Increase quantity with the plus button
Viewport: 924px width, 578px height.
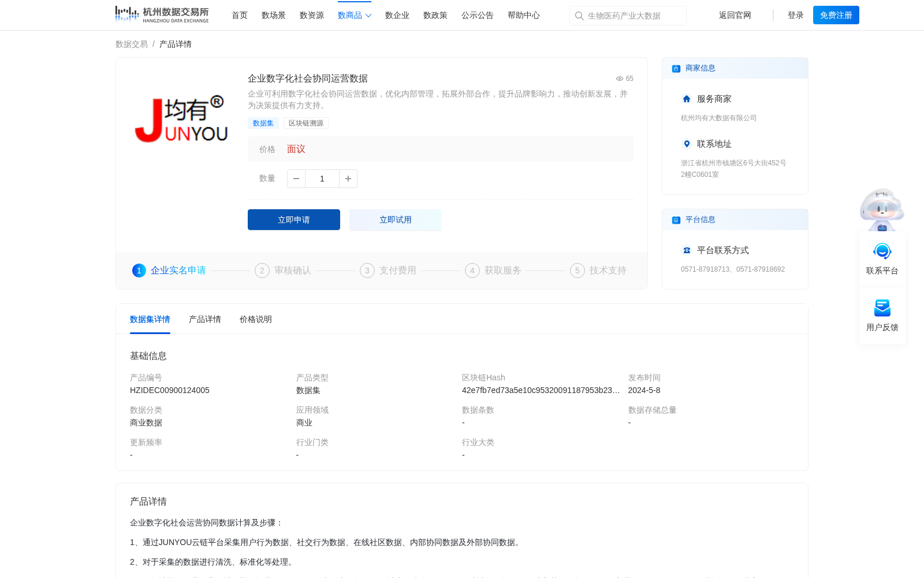pyautogui.click(x=348, y=179)
